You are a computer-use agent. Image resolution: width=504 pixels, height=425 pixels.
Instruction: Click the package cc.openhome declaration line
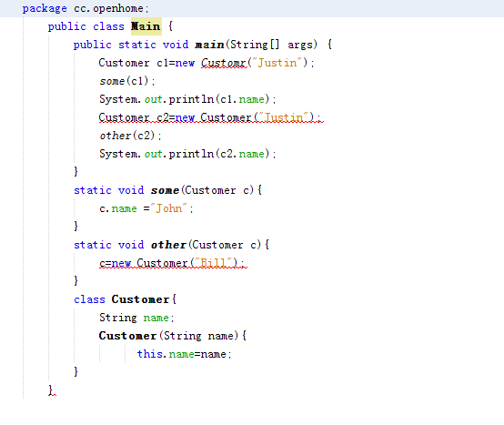86,9
